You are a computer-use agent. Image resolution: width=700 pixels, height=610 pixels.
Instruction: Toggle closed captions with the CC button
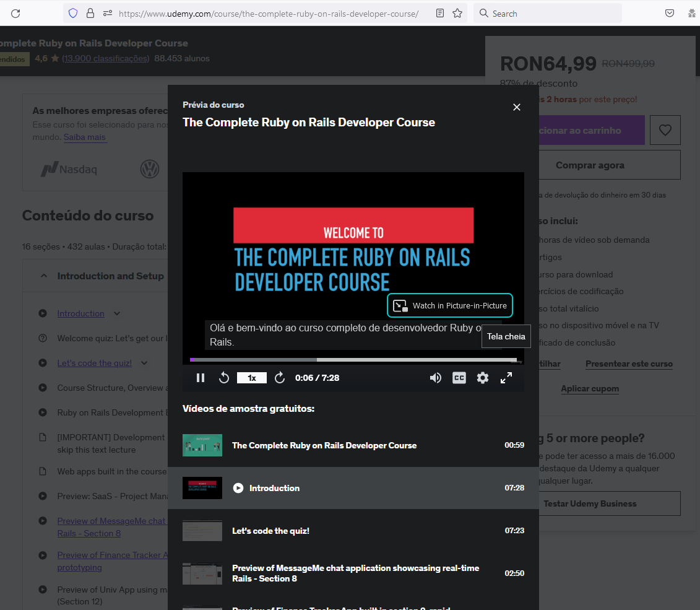[459, 378]
